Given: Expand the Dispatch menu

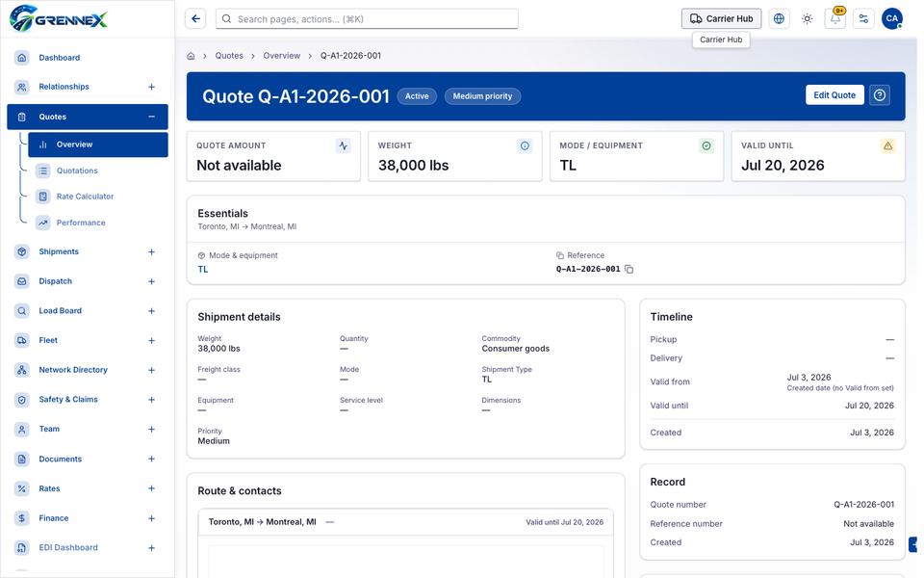Looking at the screenshot, I should click(x=151, y=281).
